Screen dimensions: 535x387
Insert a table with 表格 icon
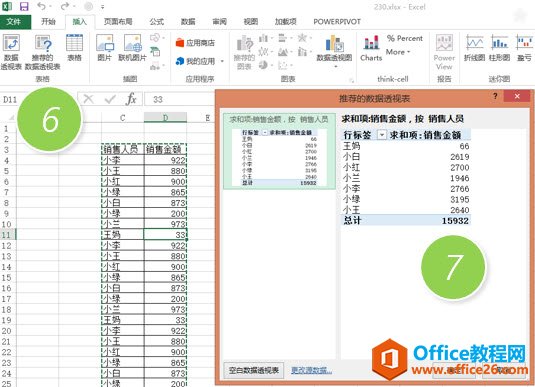[74, 48]
